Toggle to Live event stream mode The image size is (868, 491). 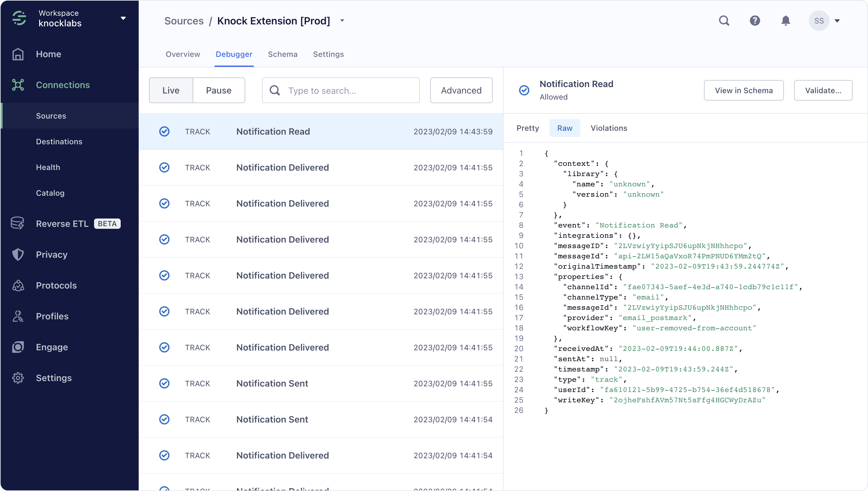pos(171,90)
